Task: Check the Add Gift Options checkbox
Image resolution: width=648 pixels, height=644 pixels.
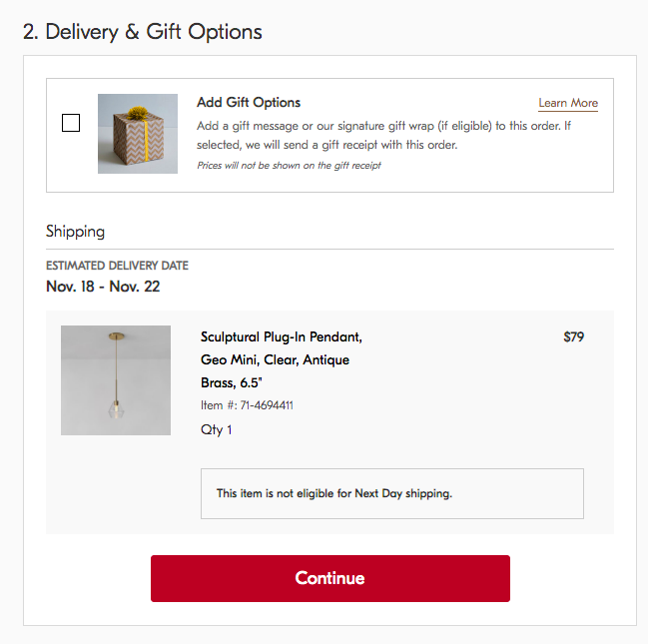Action: pos(71,123)
